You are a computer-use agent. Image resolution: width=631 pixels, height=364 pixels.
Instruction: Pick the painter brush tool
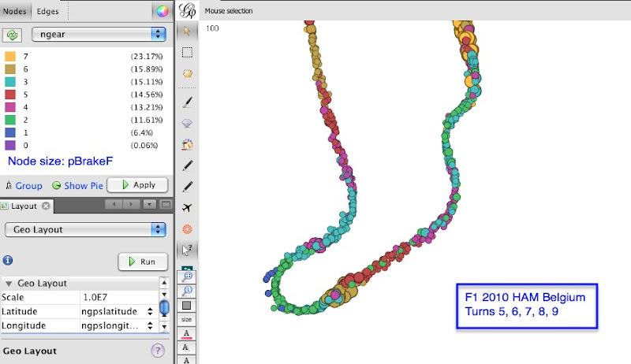pos(187,102)
